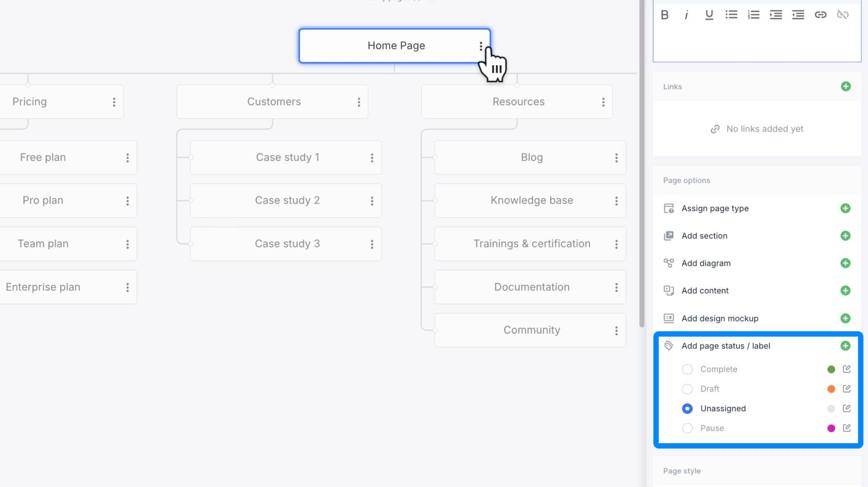Insert a numbered list
This screenshot has height=487, width=868.
753,14
